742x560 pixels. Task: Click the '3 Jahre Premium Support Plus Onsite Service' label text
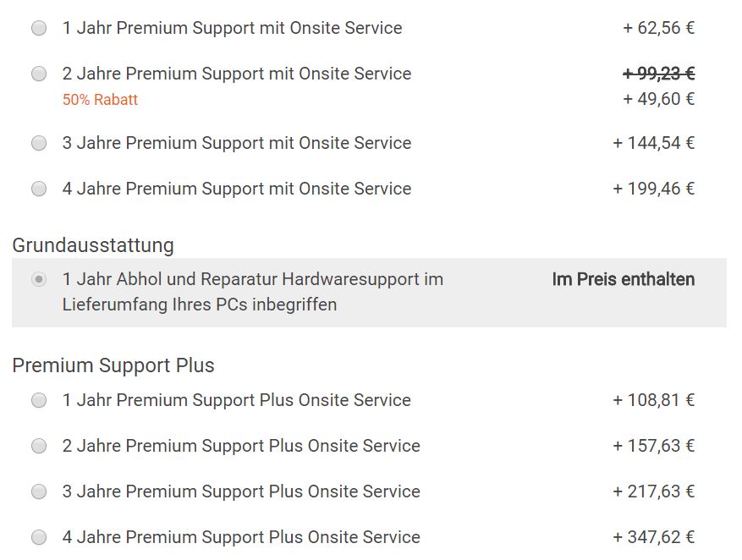(x=241, y=491)
